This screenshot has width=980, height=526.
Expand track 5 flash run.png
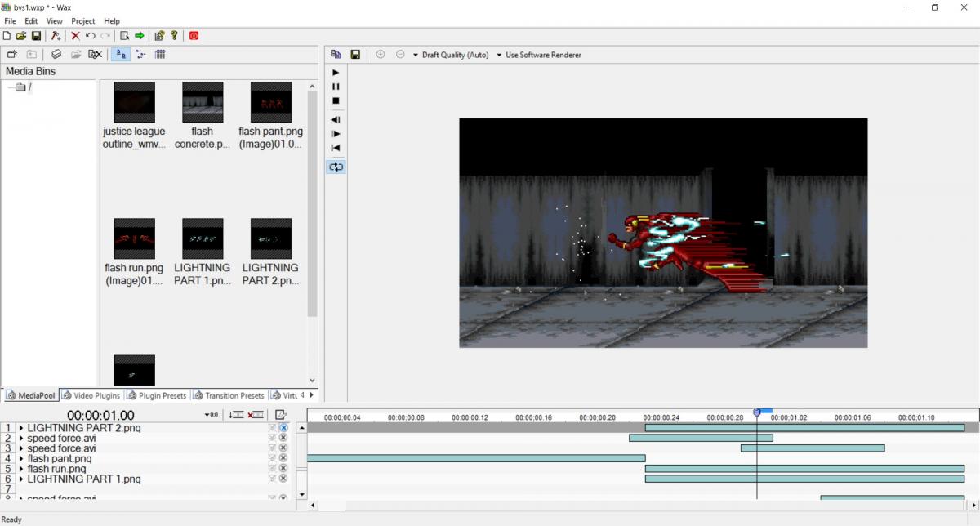21,469
